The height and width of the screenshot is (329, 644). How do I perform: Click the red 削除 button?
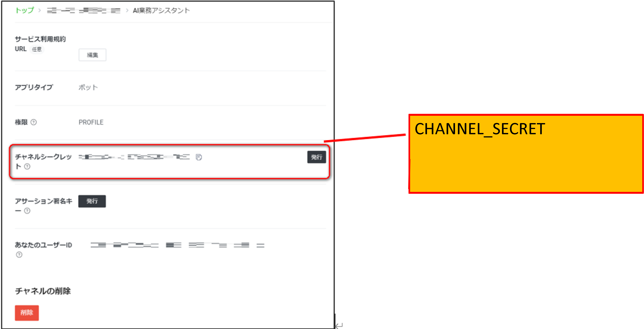pyautogui.click(x=27, y=313)
